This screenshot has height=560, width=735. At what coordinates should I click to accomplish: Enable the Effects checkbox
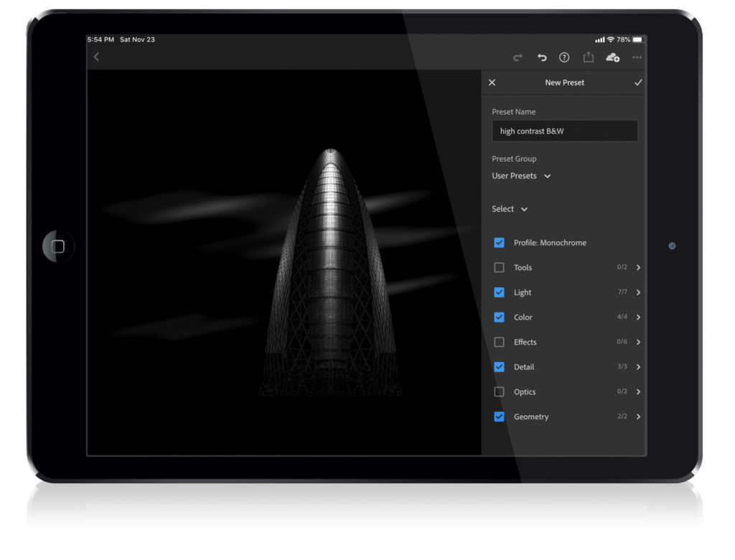(500, 342)
